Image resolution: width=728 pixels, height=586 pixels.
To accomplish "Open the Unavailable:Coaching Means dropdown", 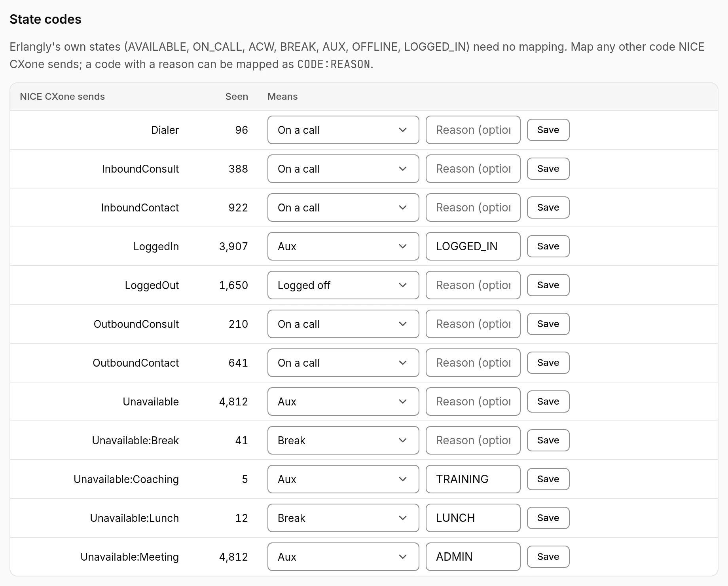I will tap(343, 479).
